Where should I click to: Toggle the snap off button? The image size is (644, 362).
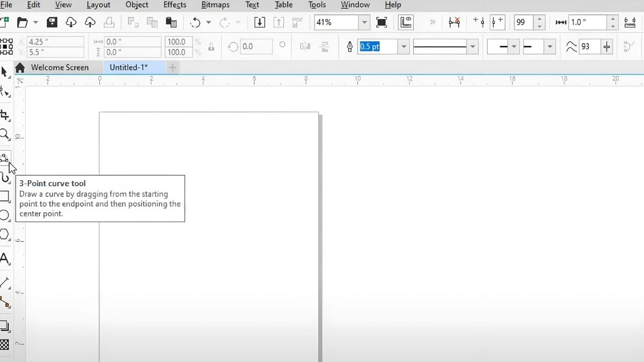click(x=454, y=23)
